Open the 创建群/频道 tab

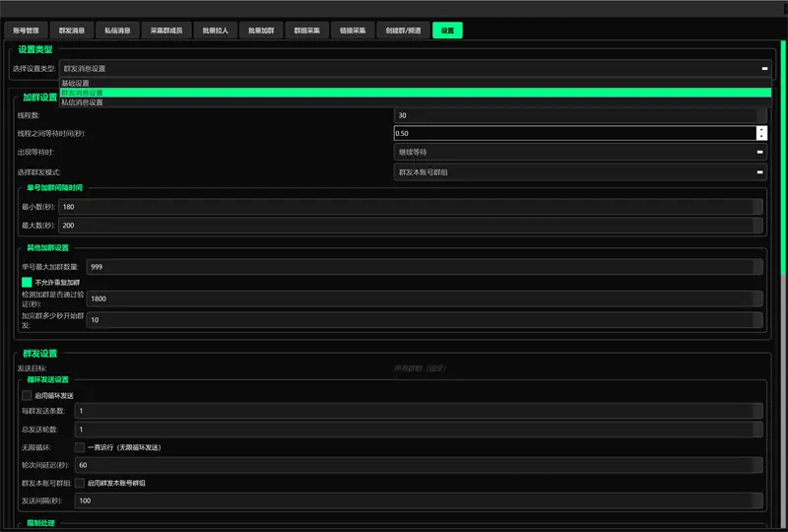click(403, 31)
